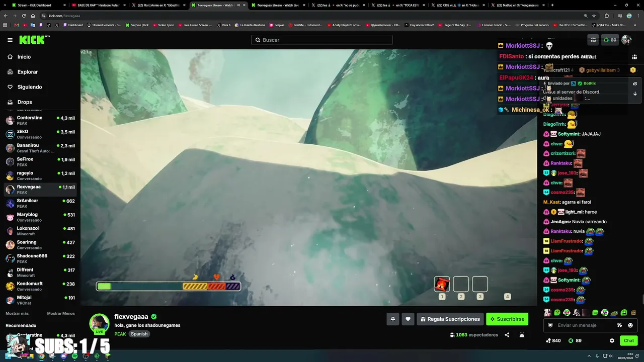Report the stream via the siren icon
Image resolution: width=644 pixels, height=362 pixels.
tap(522, 335)
